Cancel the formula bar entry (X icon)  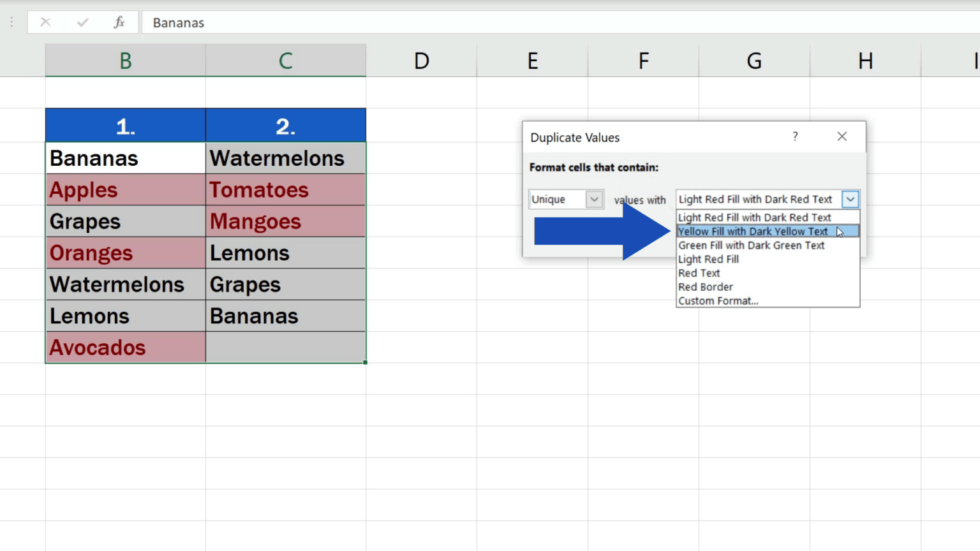[x=45, y=22]
